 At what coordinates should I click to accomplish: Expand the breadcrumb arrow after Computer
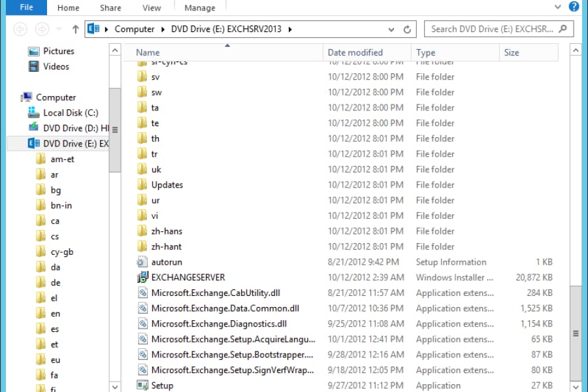coord(163,29)
